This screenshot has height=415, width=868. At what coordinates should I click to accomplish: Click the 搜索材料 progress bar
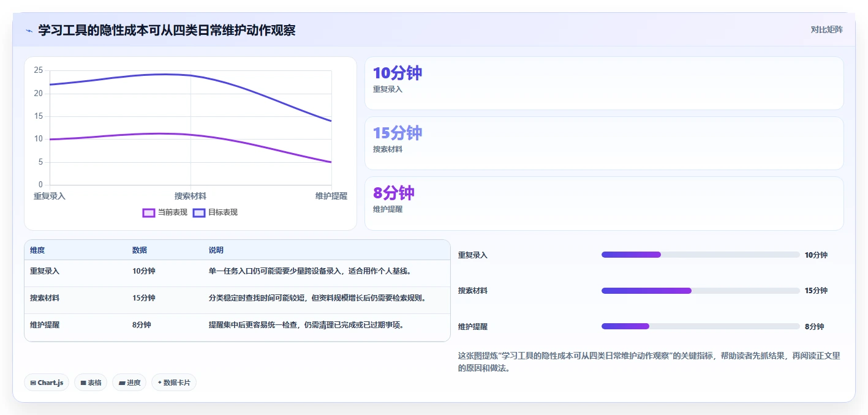click(701, 291)
